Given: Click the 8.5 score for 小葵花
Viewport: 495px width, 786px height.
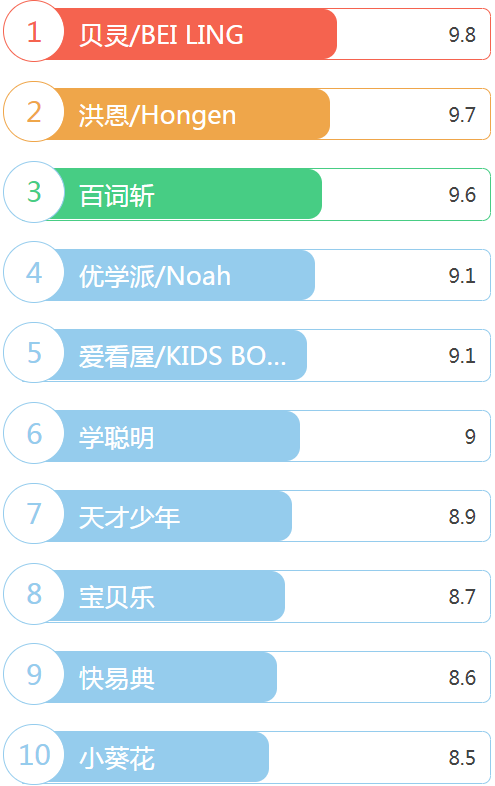Looking at the screenshot, I should pos(462,758).
